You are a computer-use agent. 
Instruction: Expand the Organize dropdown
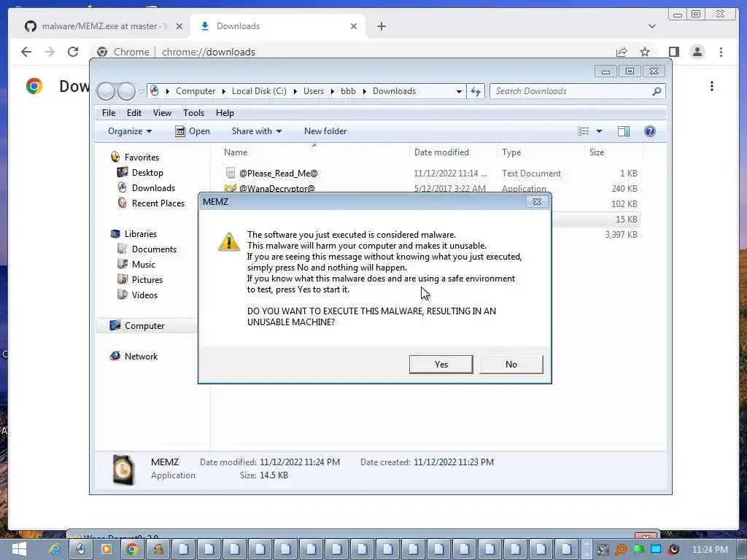click(x=130, y=131)
